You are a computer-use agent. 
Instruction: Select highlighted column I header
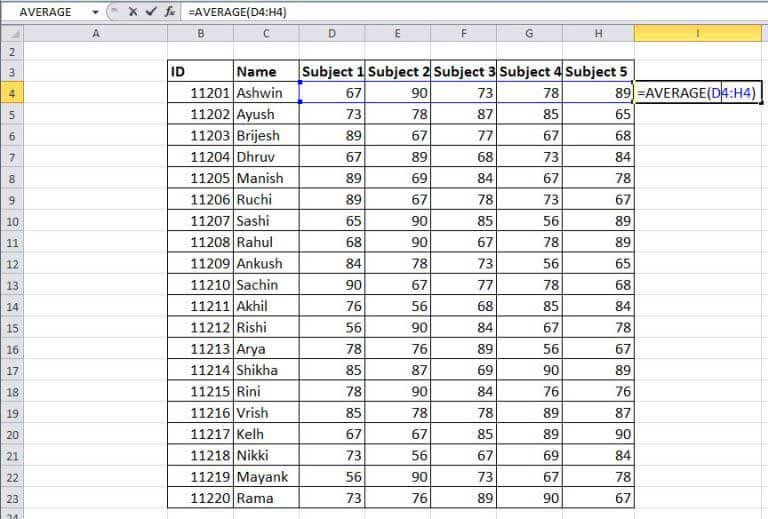coord(697,33)
